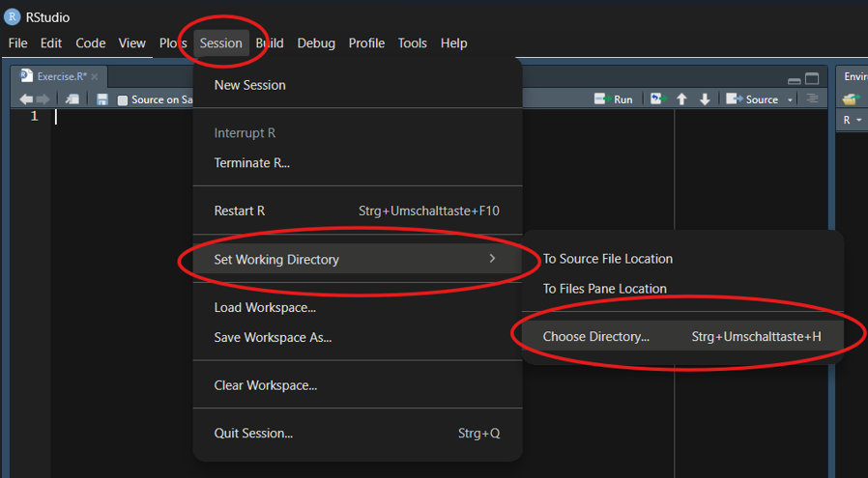Image resolution: width=868 pixels, height=478 pixels.
Task: Select To Source File Location
Action: (683, 259)
